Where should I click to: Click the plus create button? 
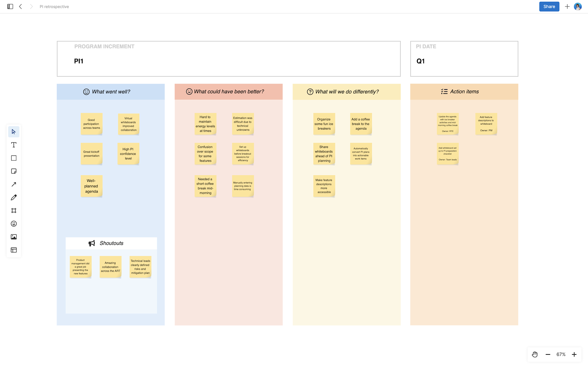[x=567, y=6]
